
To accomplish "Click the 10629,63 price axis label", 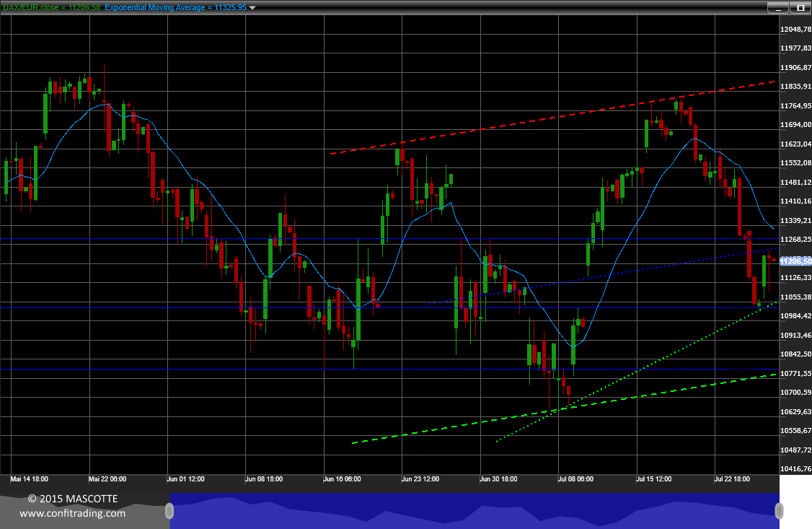I will pyautogui.click(x=795, y=412).
